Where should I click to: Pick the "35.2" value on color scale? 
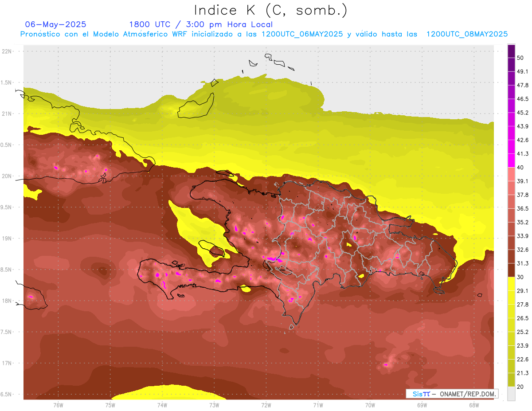coord(523,222)
